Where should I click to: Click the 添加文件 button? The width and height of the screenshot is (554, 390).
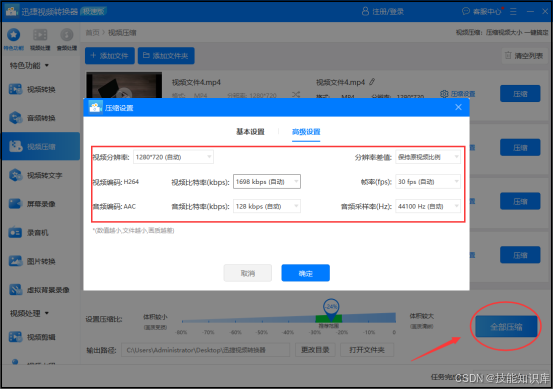(x=110, y=56)
